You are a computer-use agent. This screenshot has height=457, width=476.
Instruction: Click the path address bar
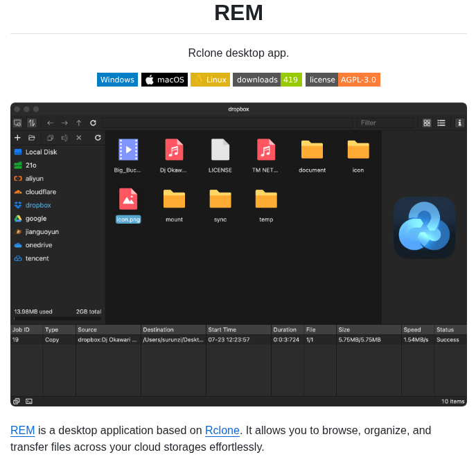tap(227, 123)
